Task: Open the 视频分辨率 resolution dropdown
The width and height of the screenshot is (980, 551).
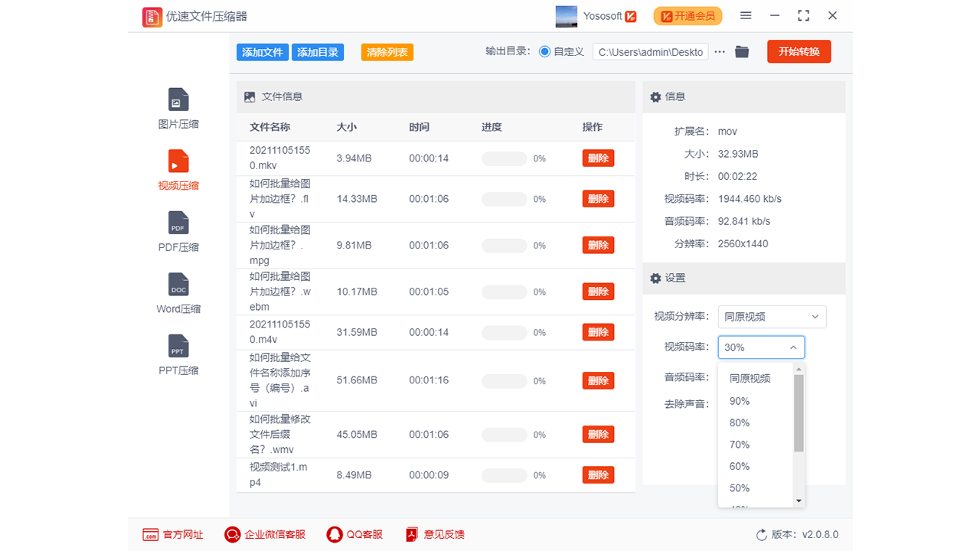Action: 772,316
